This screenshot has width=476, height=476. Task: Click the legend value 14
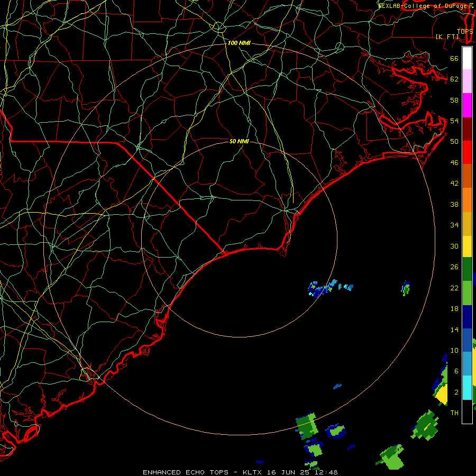click(x=454, y=329)
